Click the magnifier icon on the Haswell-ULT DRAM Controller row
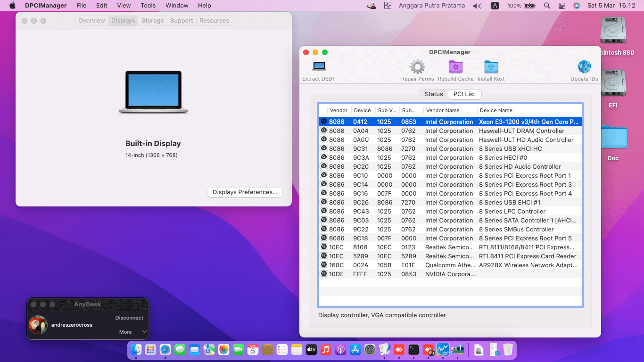This screenshot has height=362, width=644. 324,131
